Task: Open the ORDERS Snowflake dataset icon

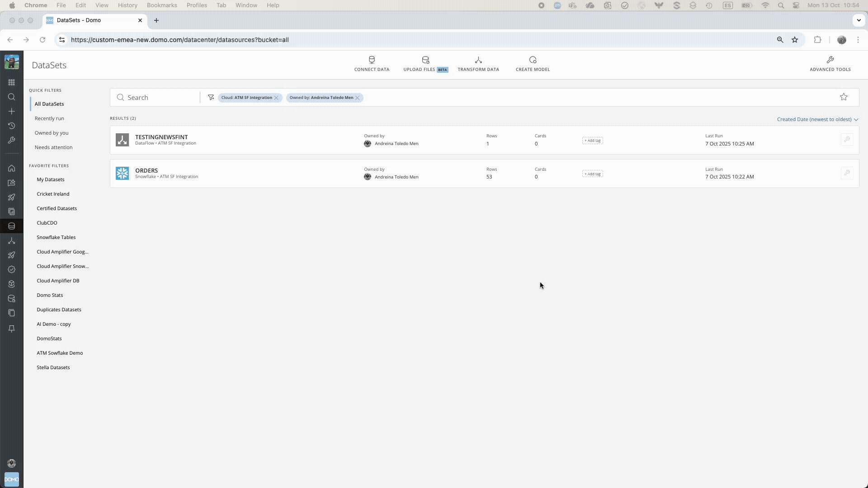Action: tap(122, 174)
